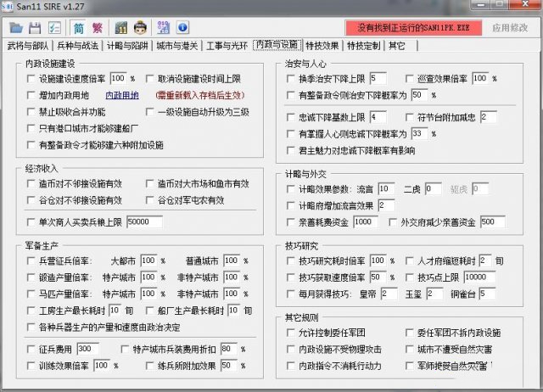
Task: Enable 委任军团不拆内政设施
Action: [x=410, y=333]
